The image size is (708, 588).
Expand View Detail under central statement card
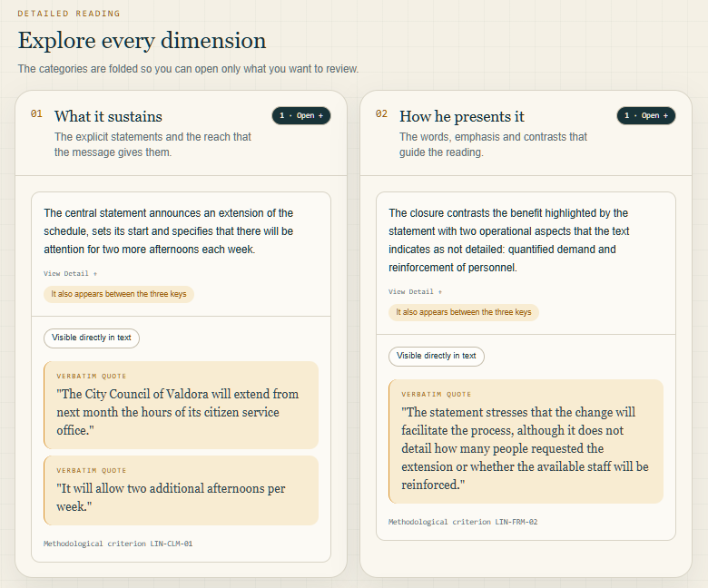[x=71, y=273]
